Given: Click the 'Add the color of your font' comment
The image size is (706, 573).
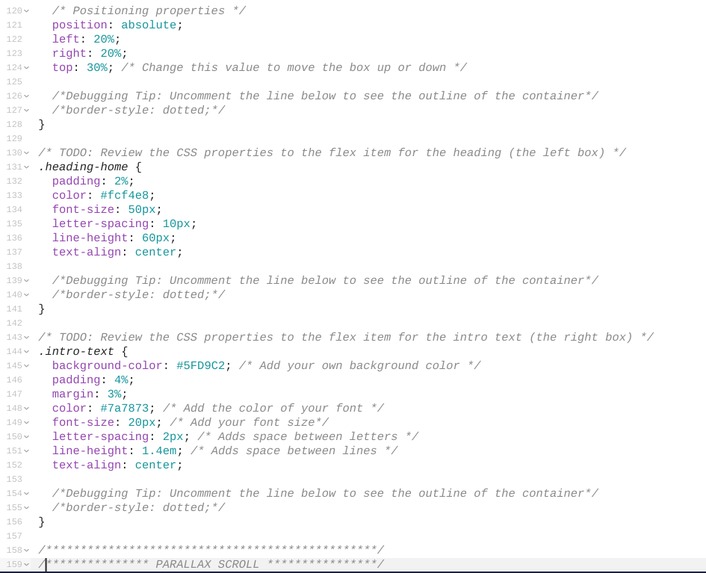Looking at the screenshot, I should 273,408.
